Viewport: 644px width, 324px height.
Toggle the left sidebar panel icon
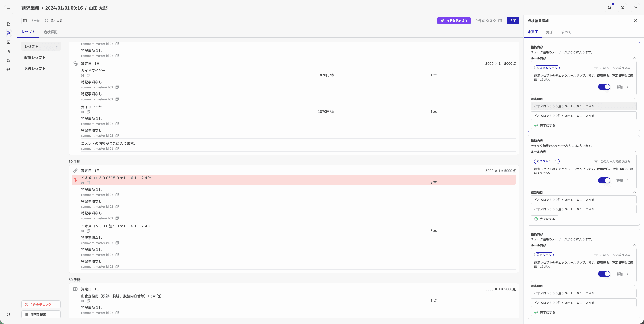9,10
